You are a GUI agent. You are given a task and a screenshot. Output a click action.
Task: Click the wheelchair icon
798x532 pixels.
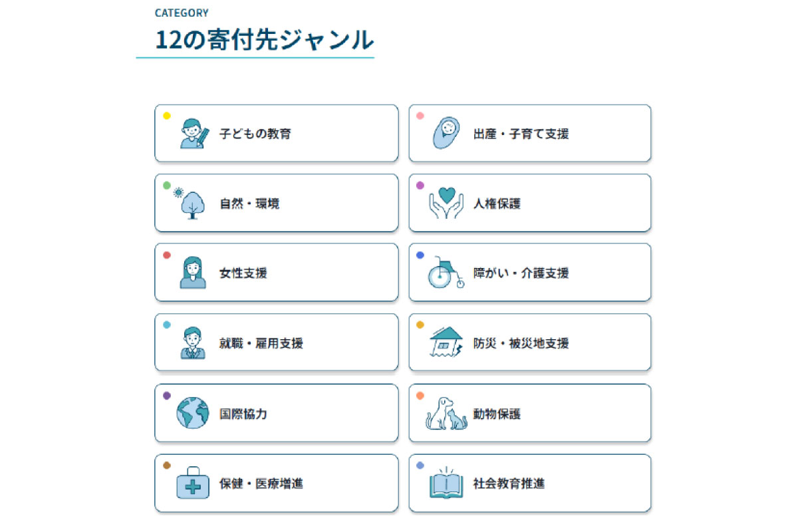click(x=446, y=273)
